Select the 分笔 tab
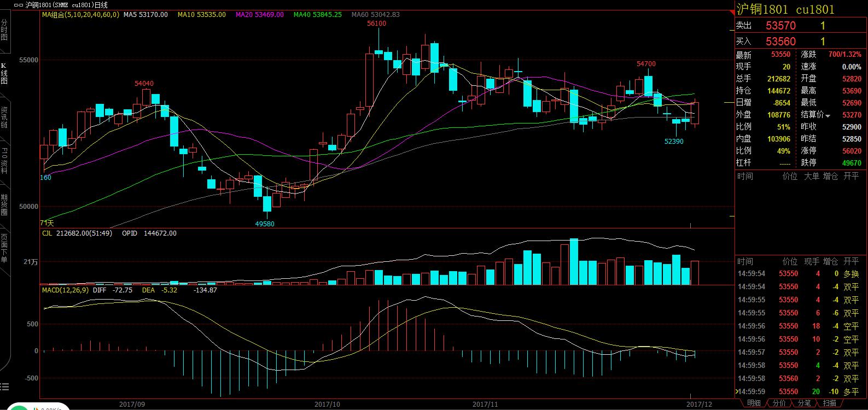868x410 pixels. click(805, 403)
